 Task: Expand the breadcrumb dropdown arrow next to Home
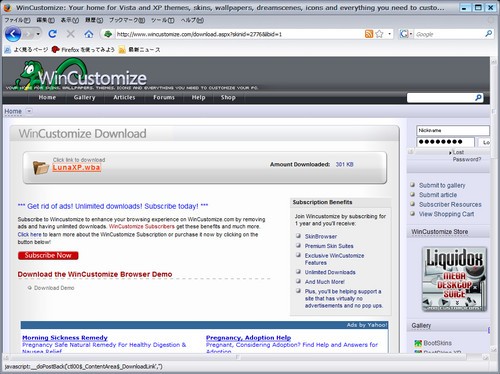pyautogui.click(x=29, y=111)
